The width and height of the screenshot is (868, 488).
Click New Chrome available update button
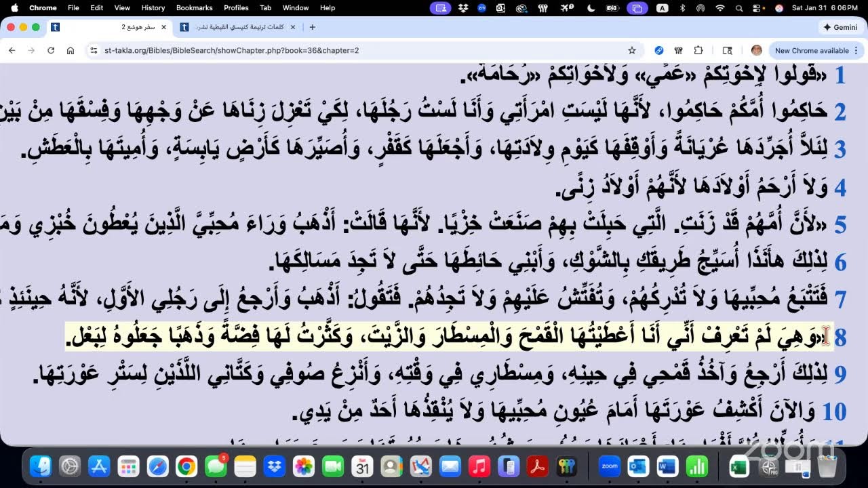tap(812, 50)
